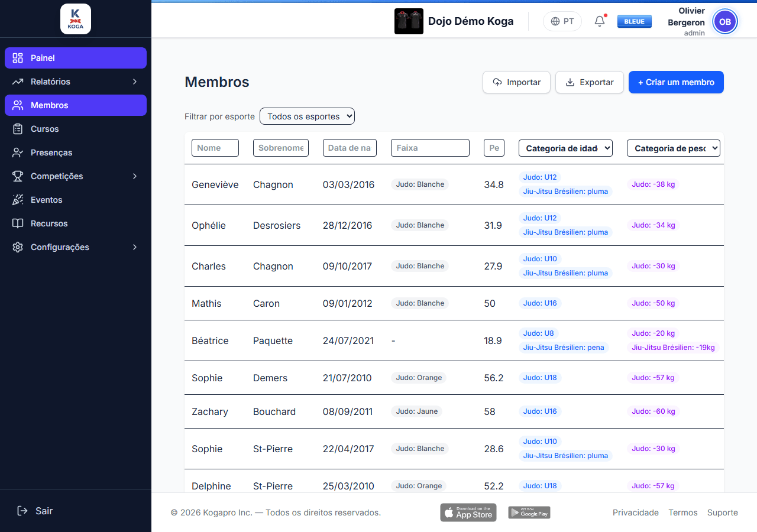Click Criar um membro button

tap(676, 82)
